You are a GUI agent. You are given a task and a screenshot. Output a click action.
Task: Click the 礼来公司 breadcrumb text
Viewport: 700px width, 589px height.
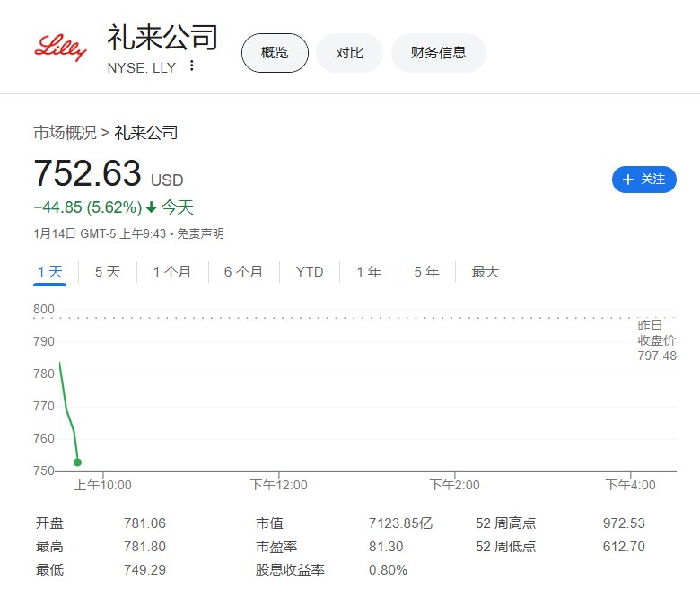[x=146, y=133]
